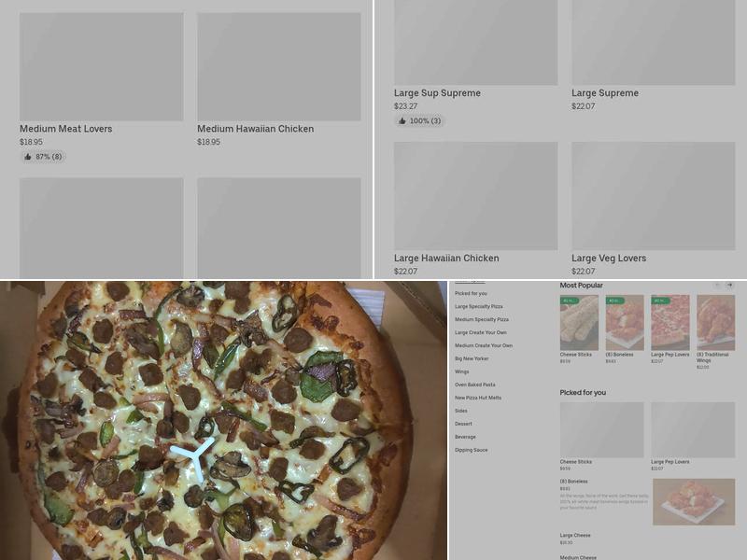
Task: Select the Large Sup Supreme item title
Action: pyautogui.click(x=437, y=92)
